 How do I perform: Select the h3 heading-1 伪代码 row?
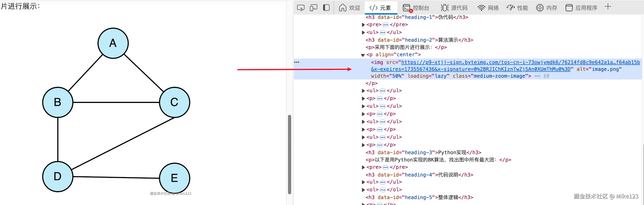point(417,17)
